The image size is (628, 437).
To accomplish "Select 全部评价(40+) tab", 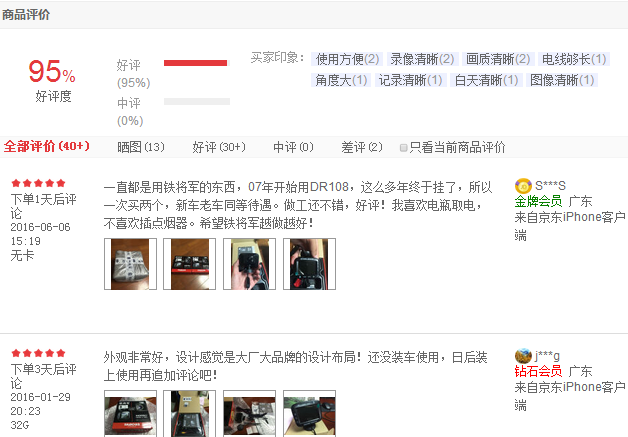I will tap(46, 146).
